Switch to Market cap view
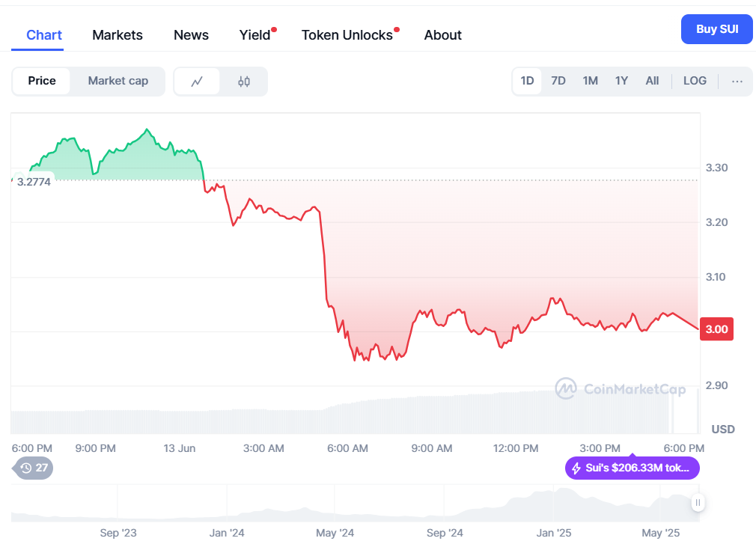This screenshot has width=756, height=550. (x=118, y=81)
